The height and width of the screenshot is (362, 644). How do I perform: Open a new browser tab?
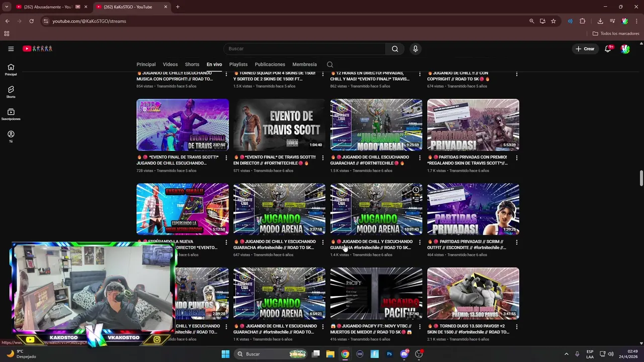[x=178, y=7]
